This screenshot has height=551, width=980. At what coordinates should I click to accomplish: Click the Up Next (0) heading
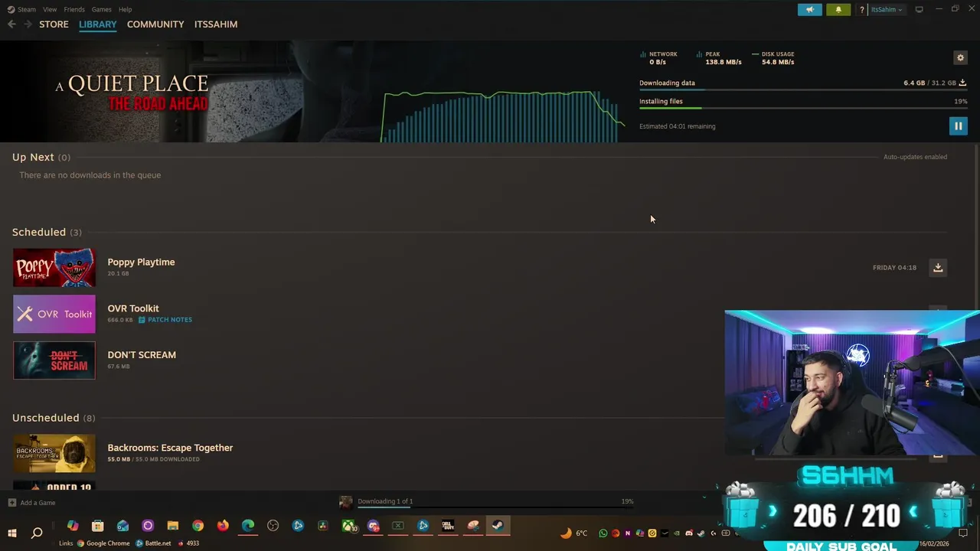click(41, 157)
